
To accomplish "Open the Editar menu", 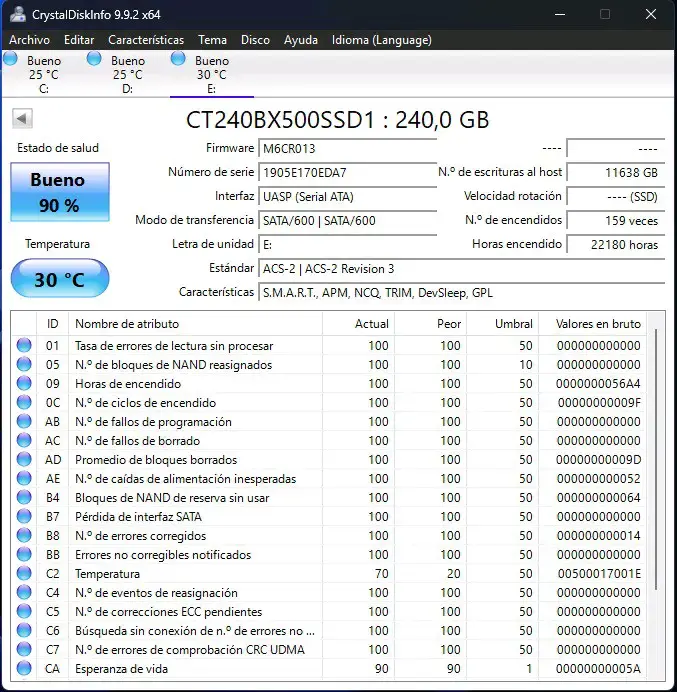I will tap(79, 40).
